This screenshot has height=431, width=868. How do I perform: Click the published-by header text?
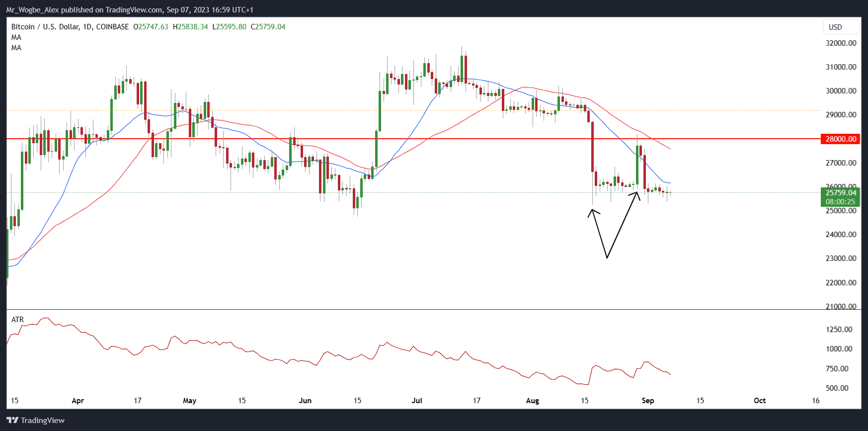coord(130,10)
